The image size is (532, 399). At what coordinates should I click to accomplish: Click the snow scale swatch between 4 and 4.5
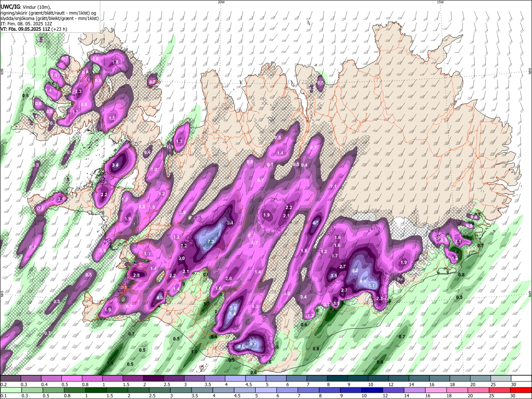coord(235,379)
